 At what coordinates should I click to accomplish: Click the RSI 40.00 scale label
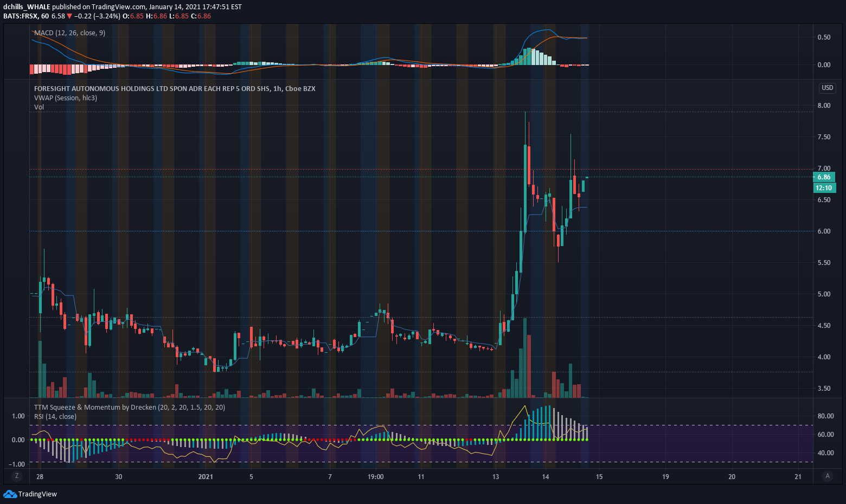(825, 453)
